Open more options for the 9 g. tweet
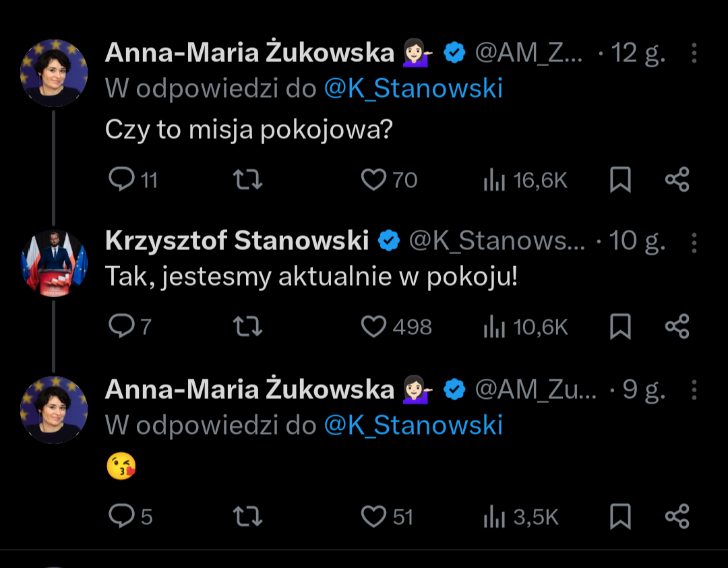The height and width of the screenshot is (568, 728). (694, 389)
